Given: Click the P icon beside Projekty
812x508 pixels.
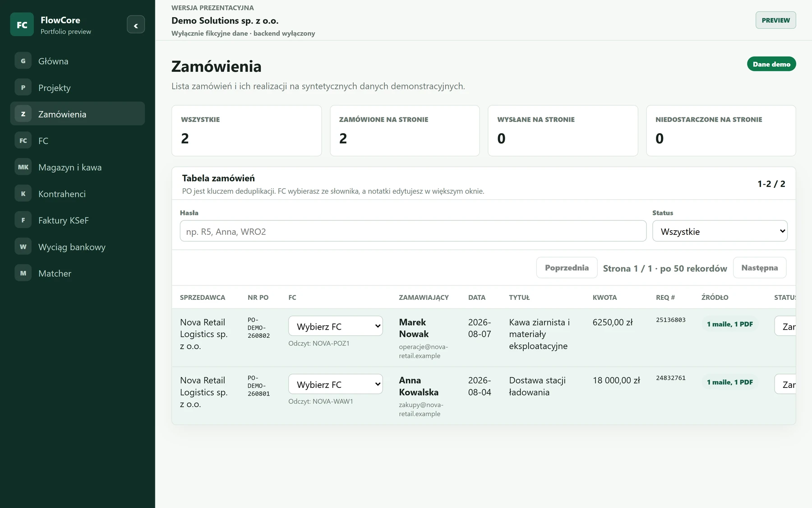Looking at the screenshot, I should [x=23, y=88].
